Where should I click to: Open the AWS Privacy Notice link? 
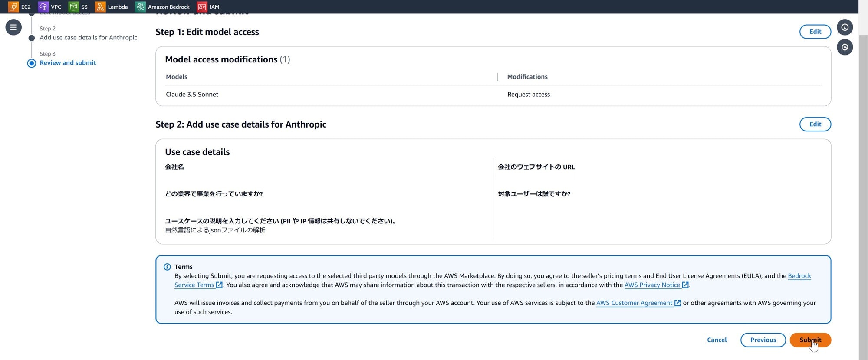coord(652,285)
